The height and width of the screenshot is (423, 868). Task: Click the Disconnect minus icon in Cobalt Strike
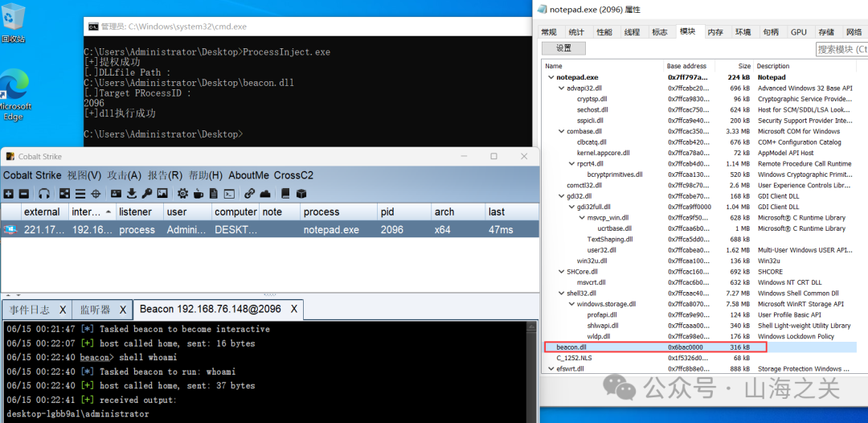pyautogui.click(x=24, y=194)
